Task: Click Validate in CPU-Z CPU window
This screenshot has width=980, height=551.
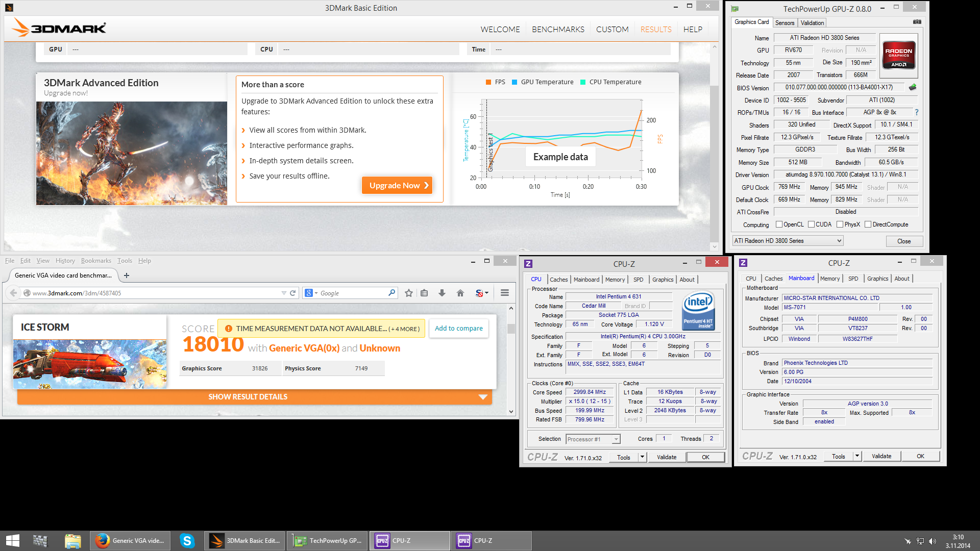Action: point(667,457)
